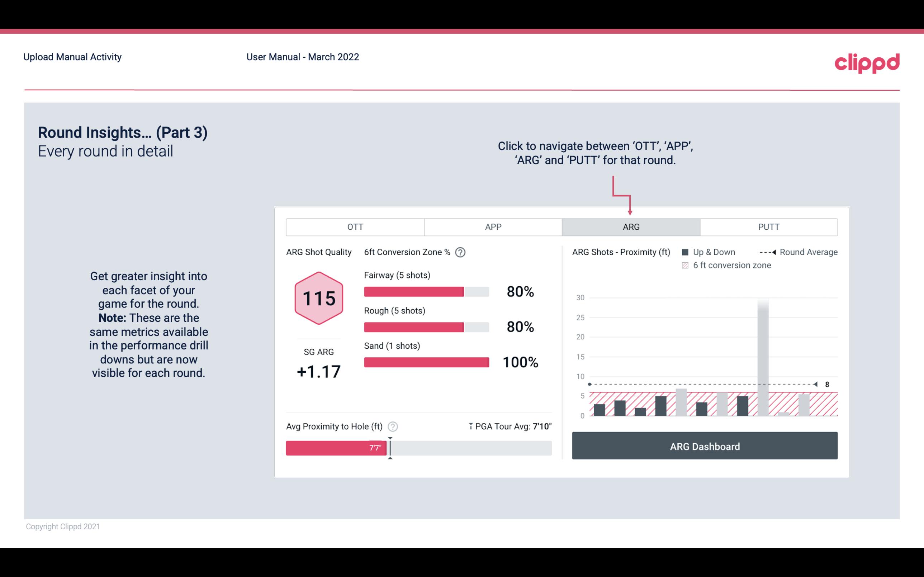Screen dimensions: 924x577
Task: Toggle the 6ft conversion zone checkbox
Action: pos(685,265)
